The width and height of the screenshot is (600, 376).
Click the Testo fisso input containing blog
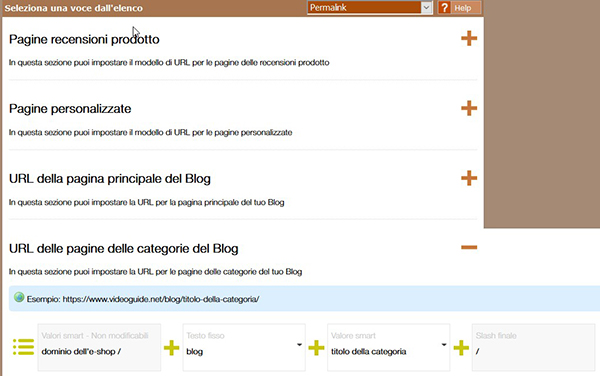(x=244, y=347)
